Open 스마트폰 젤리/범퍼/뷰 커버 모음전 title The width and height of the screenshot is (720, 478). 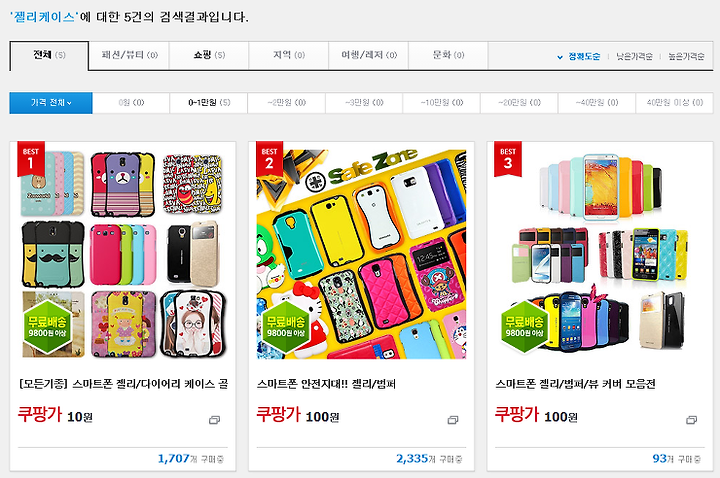(575, 384)
